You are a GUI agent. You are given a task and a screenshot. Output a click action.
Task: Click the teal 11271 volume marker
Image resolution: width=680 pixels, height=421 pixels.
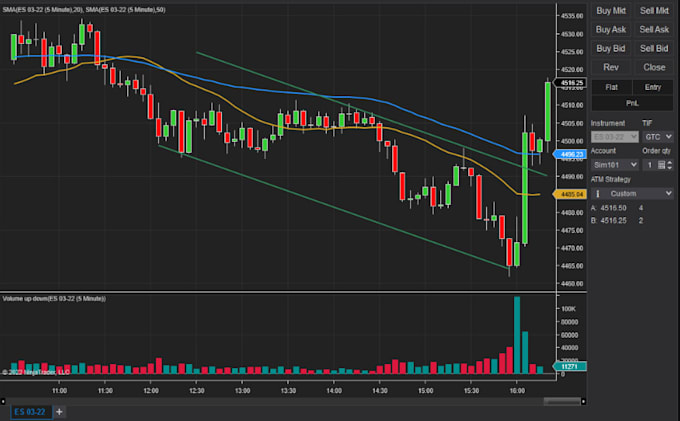point(570,366)
